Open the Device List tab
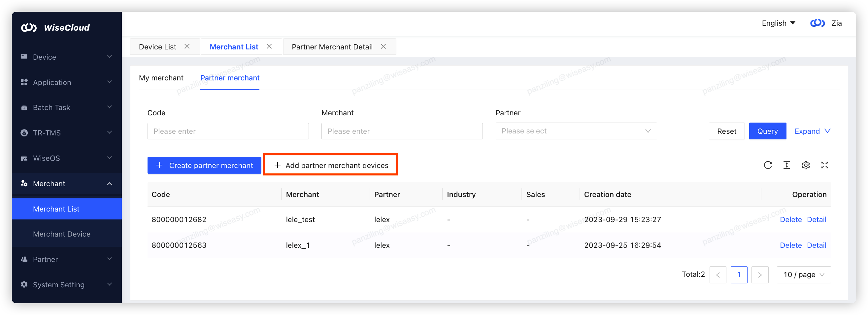 (157, 46)
